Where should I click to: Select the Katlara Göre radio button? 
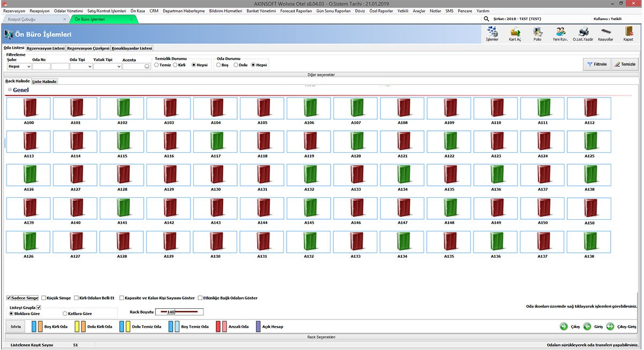tap(65, 313)
